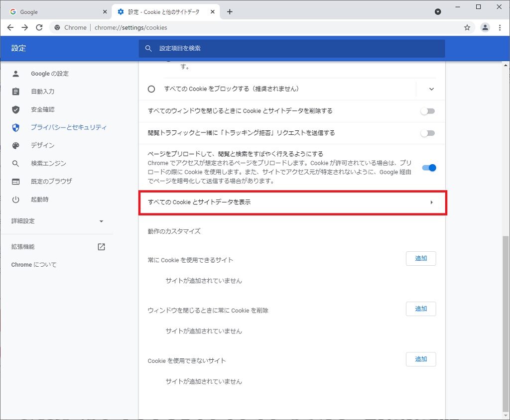Image resolution: width=510 pixels, height=420 pixels.
Task: Open プライバシーとセキュリティ in the sidebar
Action: click(68, 127)
